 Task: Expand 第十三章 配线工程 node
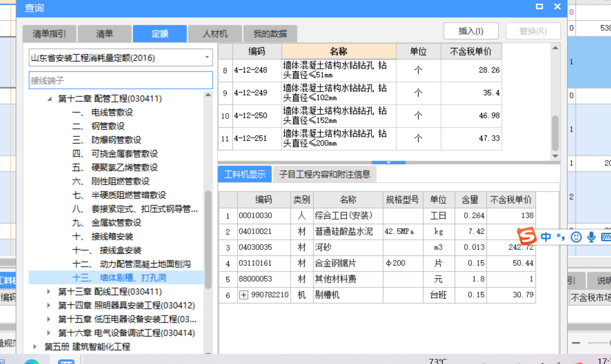[50, 292]
